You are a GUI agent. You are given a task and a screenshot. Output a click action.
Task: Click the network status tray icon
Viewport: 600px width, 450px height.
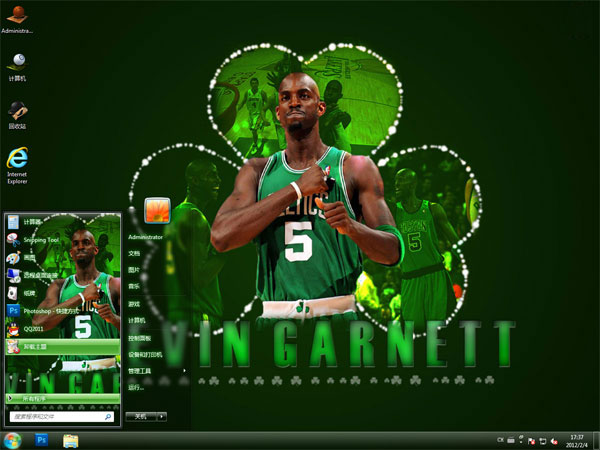click(x=543, y=441)
